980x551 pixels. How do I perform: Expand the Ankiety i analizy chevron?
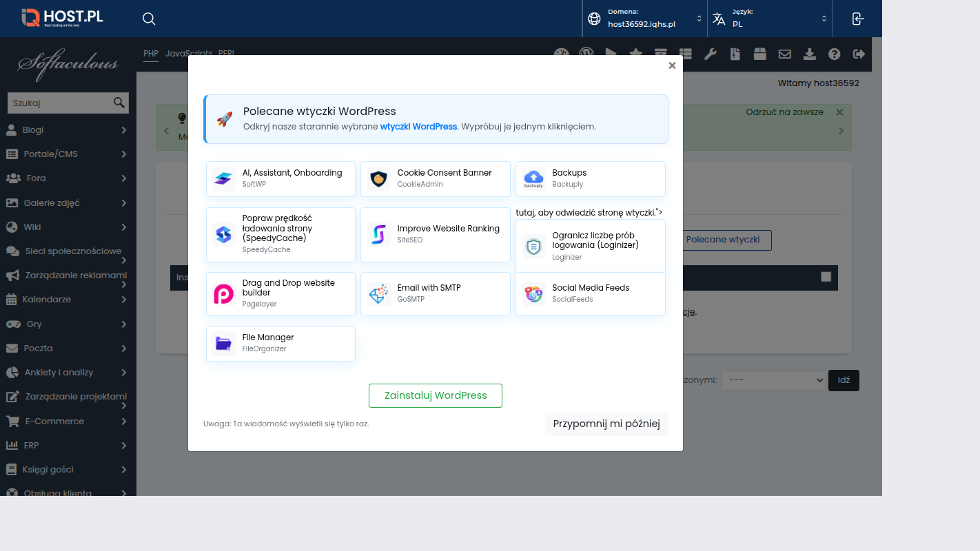[124, 372]
